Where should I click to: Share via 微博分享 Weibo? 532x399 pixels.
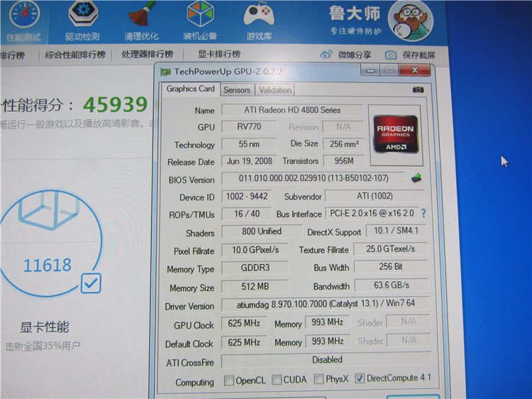(345, 55)
